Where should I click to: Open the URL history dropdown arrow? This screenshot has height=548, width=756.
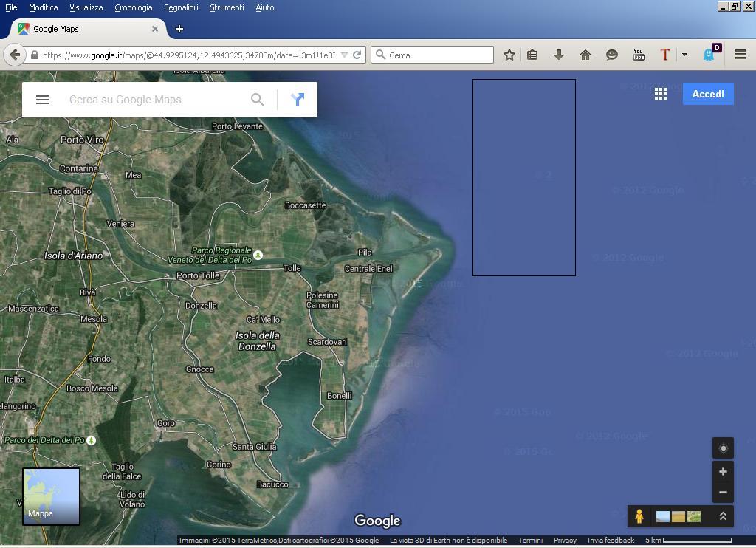click(344, 55)
